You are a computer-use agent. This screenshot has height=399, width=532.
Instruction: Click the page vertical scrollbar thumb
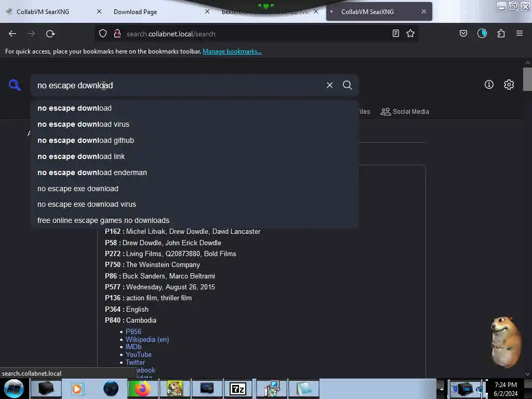tap(527, 79)
